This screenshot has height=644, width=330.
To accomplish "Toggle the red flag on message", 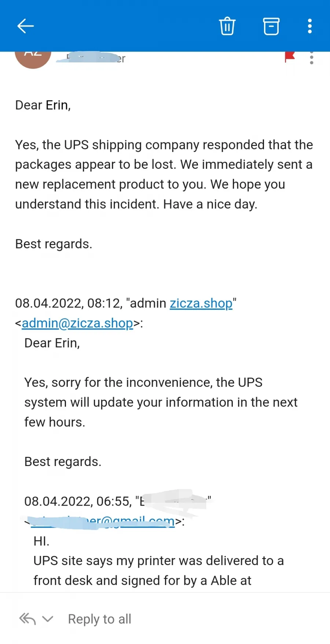I will (290, 57).
